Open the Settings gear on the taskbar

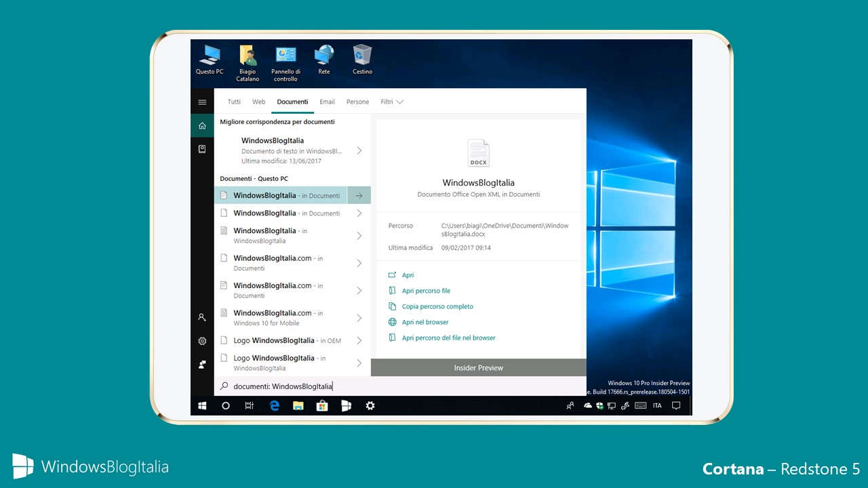pyautogui.click(x=370, y=406)
